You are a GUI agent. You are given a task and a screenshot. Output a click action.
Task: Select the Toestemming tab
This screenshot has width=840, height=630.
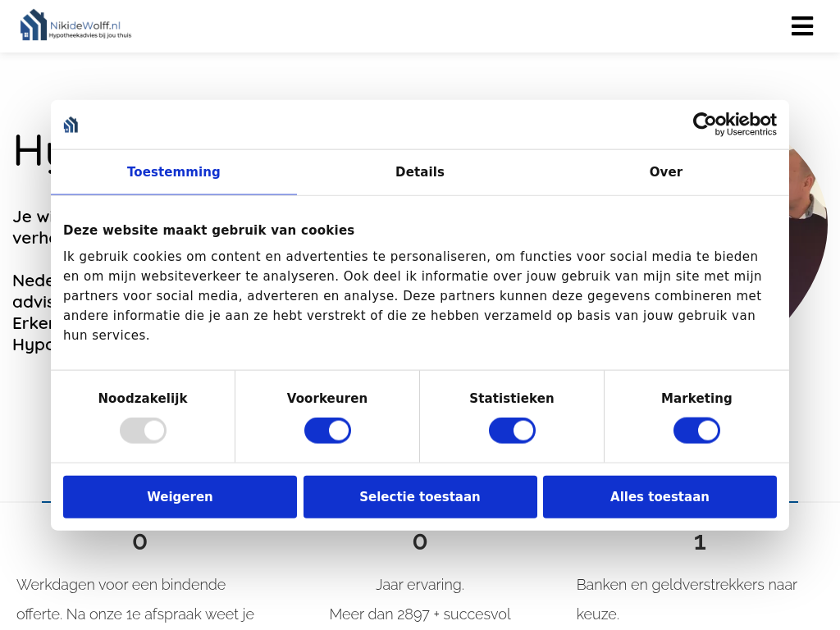pyautogui.click(x=173, y=172)
